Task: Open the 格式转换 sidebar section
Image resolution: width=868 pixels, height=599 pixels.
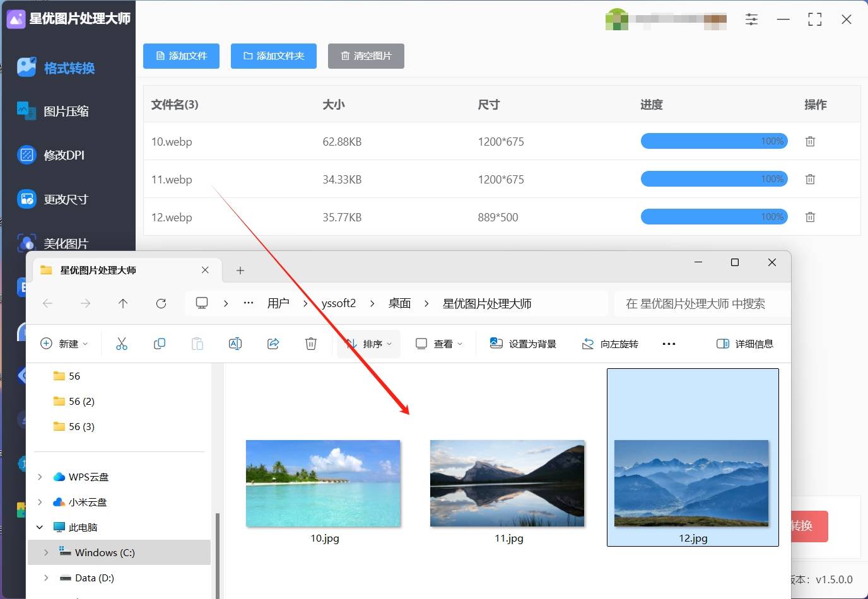Action: (x=56, y=67)
